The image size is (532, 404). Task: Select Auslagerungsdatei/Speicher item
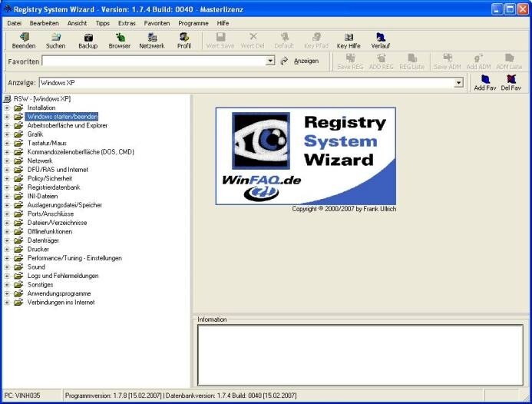pyautogui.click(x=64, y=205)
